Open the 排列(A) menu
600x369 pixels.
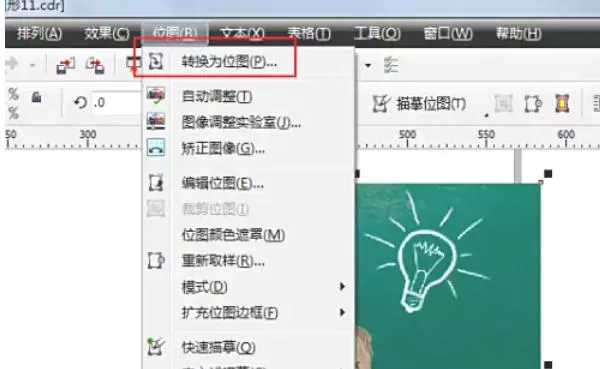39,34
